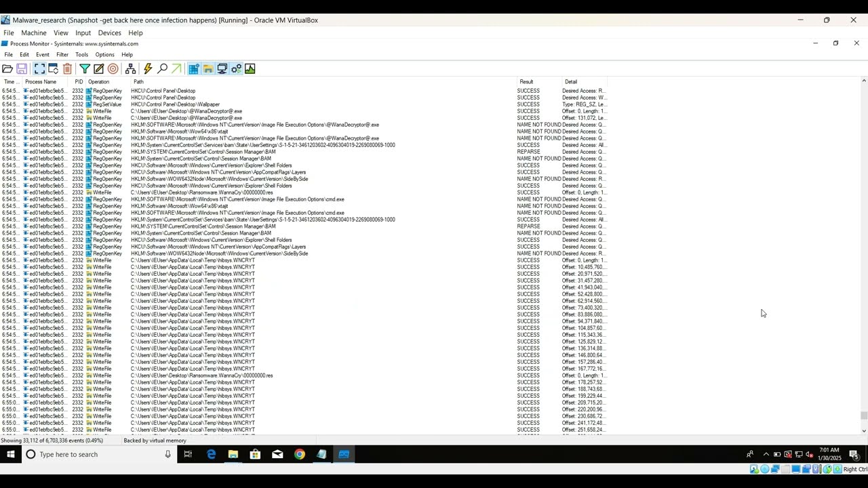This screenshot has height=488, width=868.
Task: Click the Result column header
Action: [539, 82]
